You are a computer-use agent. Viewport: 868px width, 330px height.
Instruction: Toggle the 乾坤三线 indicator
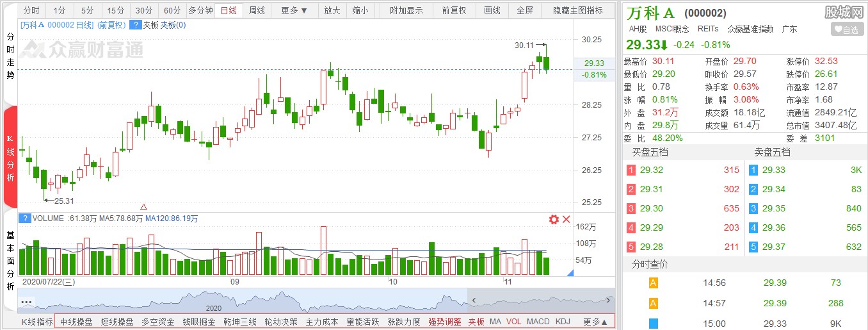click(x=240, y=322)
